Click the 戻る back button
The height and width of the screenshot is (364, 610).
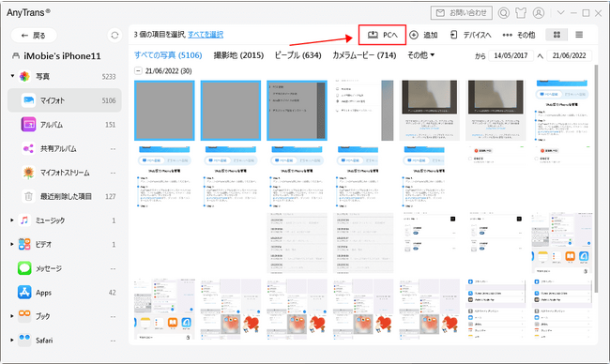tap(34, 36)
